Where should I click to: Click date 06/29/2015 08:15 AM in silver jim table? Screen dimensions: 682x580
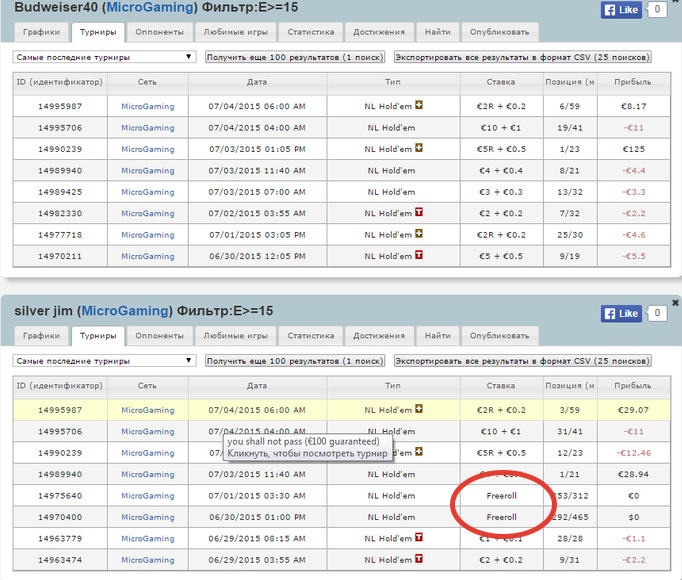click(257, 539)
